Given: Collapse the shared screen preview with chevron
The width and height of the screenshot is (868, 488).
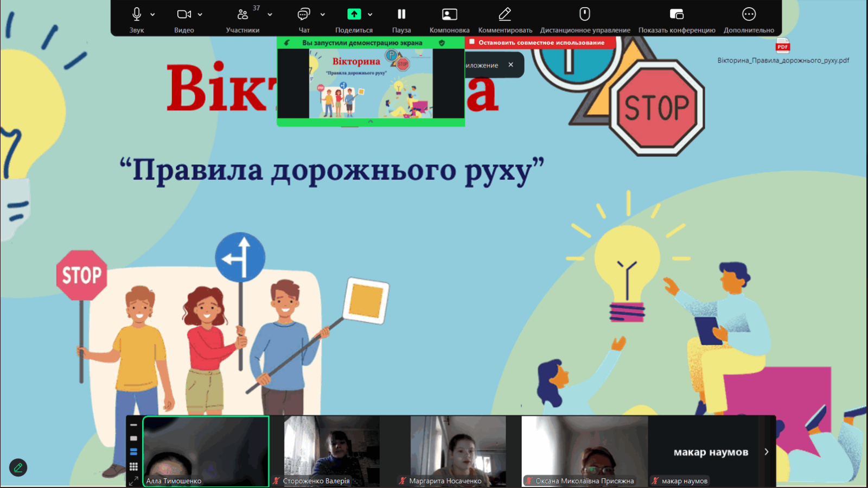Looking at the screenshot, I should pos(371,122).
